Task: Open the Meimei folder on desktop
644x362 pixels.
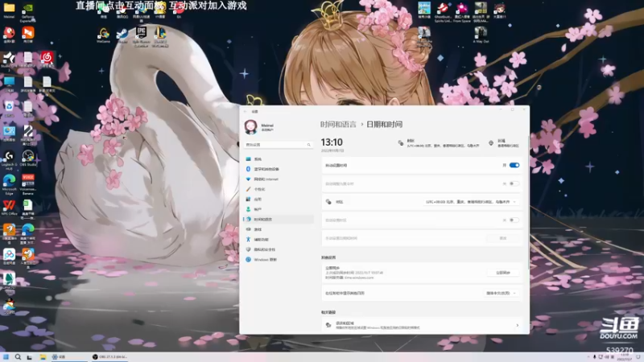Action: 9,10
